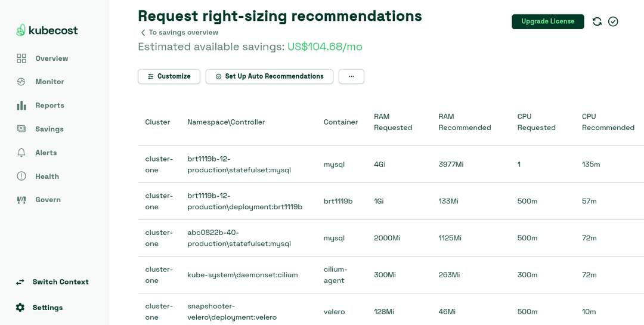The height and width of the screenshot is (325, 644).
Task: Open the Savings menu item
Action: [x=49, y=129]
